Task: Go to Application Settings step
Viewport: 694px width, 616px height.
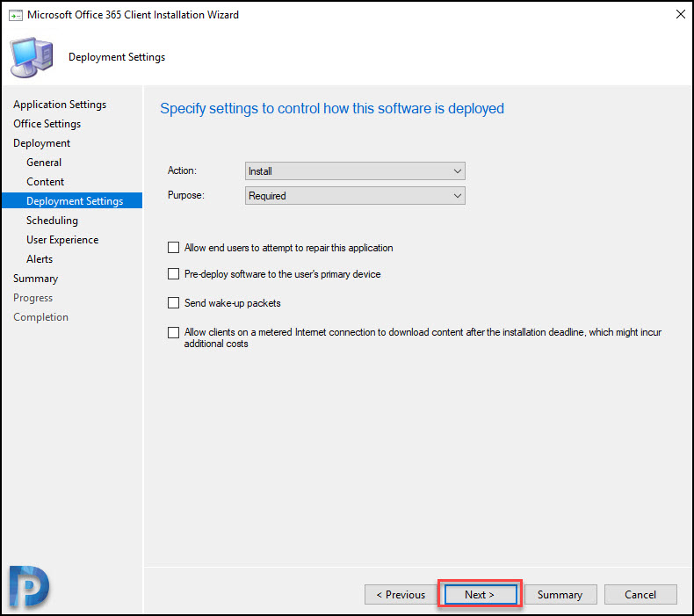Action: click(x=60, y=105)
